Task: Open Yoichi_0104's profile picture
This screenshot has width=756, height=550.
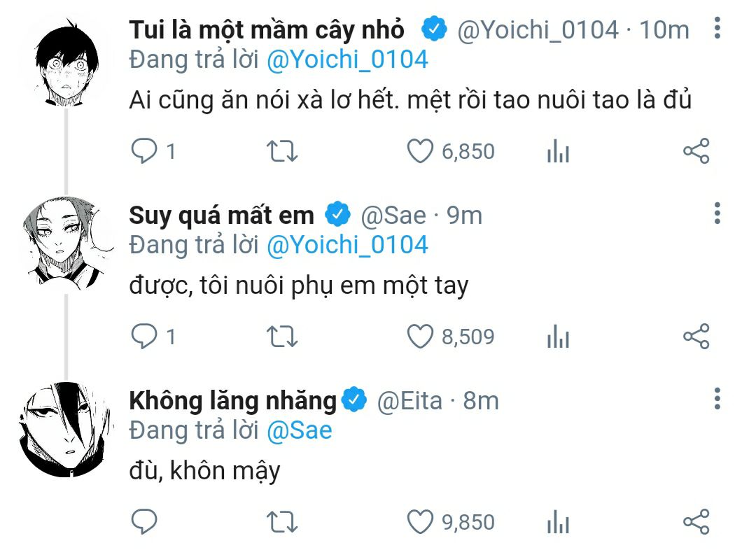Action: point(65,63)
